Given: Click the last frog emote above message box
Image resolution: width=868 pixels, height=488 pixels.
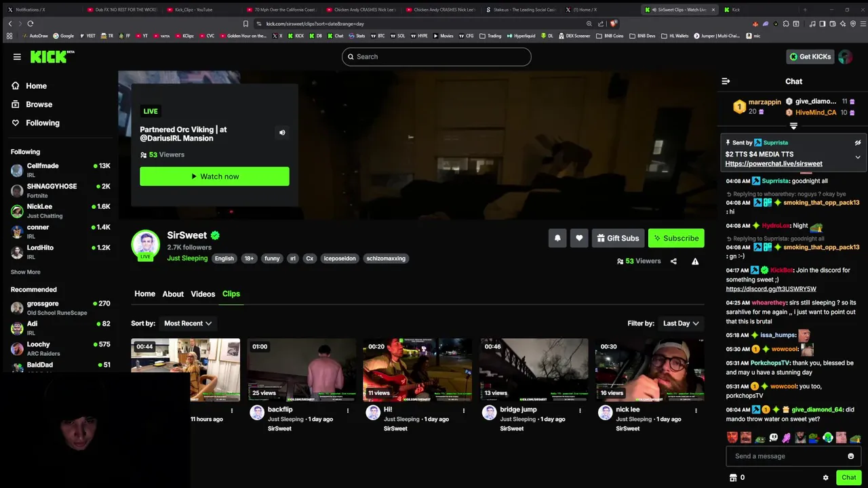Looking at the screenshot, I should (x=855, y=438).
